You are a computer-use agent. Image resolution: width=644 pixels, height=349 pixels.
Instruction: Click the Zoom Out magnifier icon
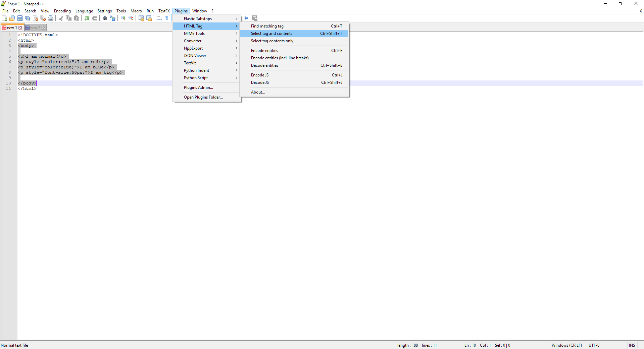pyautogui.click(x=131, y=18)
